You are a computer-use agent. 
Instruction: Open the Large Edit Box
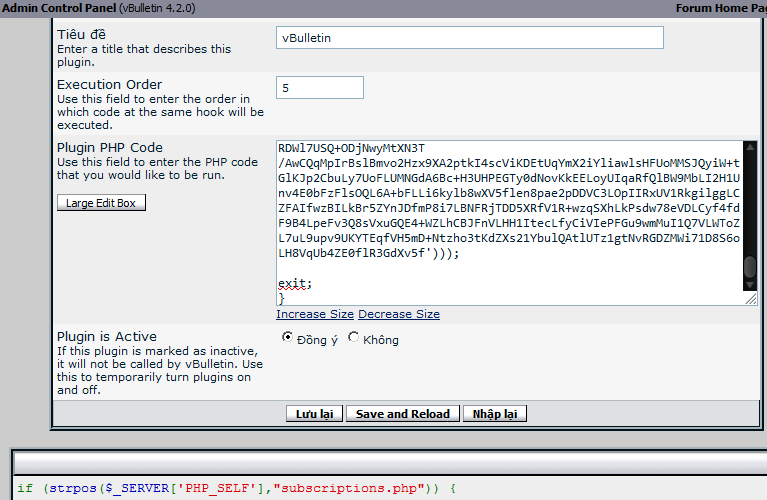[x=101, y=203]
